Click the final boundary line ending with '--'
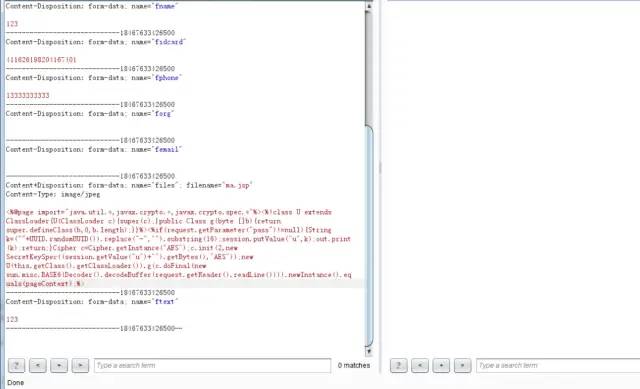The height and width of the screenshot is (389, 640). tap(94, 328)
